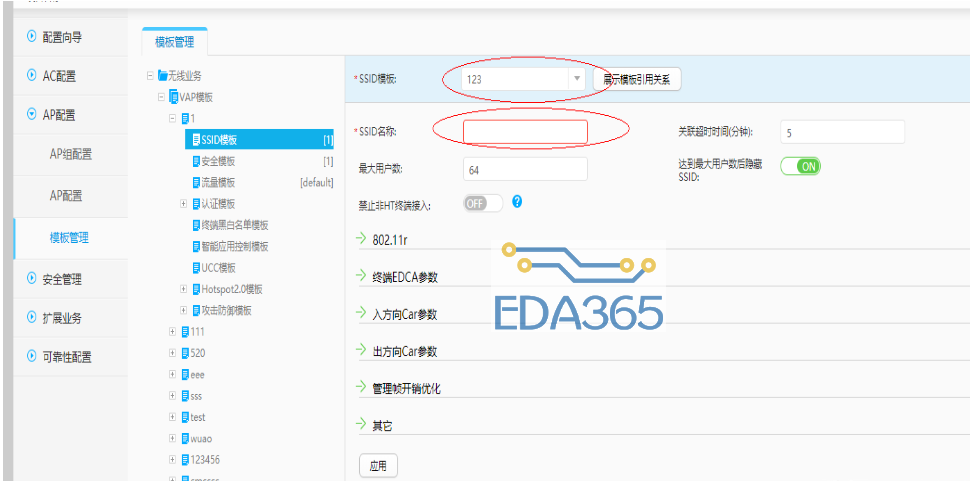Enable 禁止非HT终端接入 switch
Screen dimensions: 970x481
(483, 203)
